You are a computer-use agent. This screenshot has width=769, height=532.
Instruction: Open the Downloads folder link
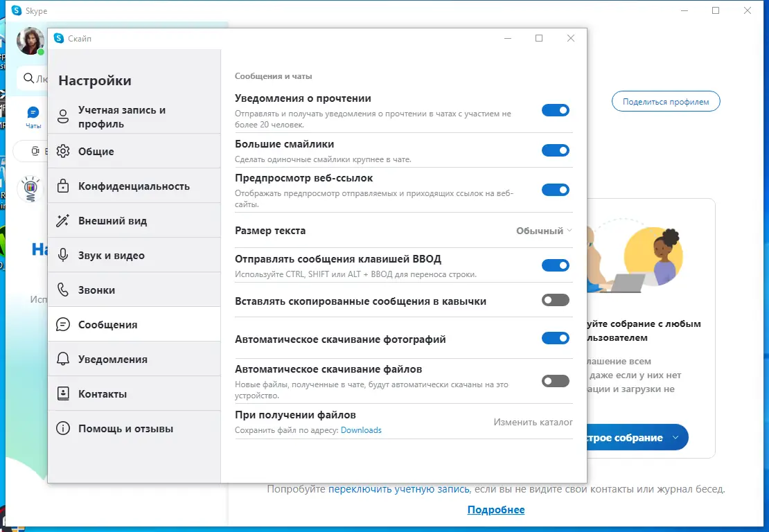(x=362, y=430)
